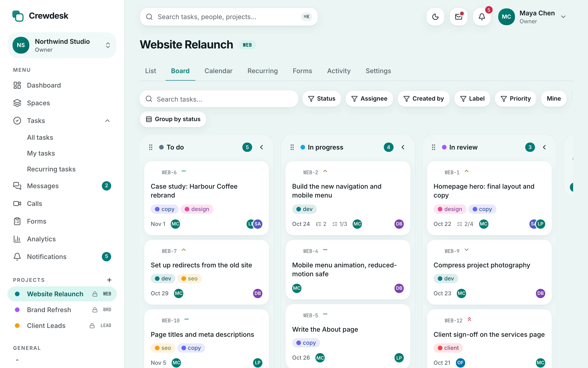
Task: Focus the global search field
Action: [229, 17]
